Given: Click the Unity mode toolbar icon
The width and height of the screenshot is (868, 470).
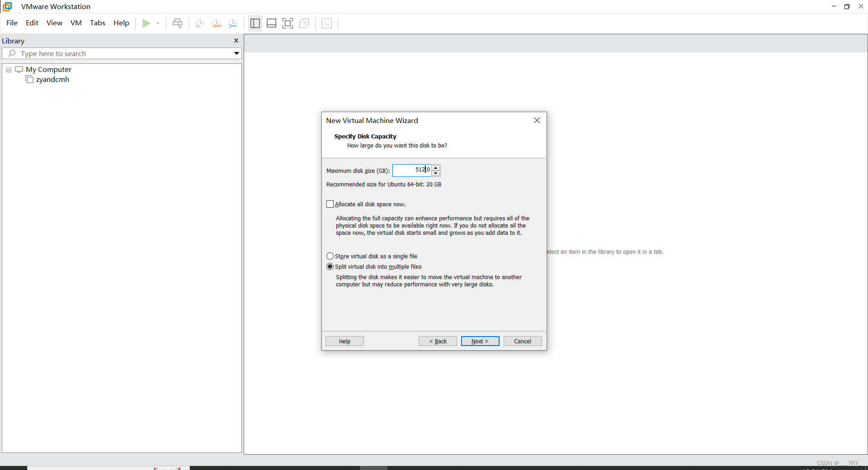Looking at the screenshot, I should tap(304, 23).
